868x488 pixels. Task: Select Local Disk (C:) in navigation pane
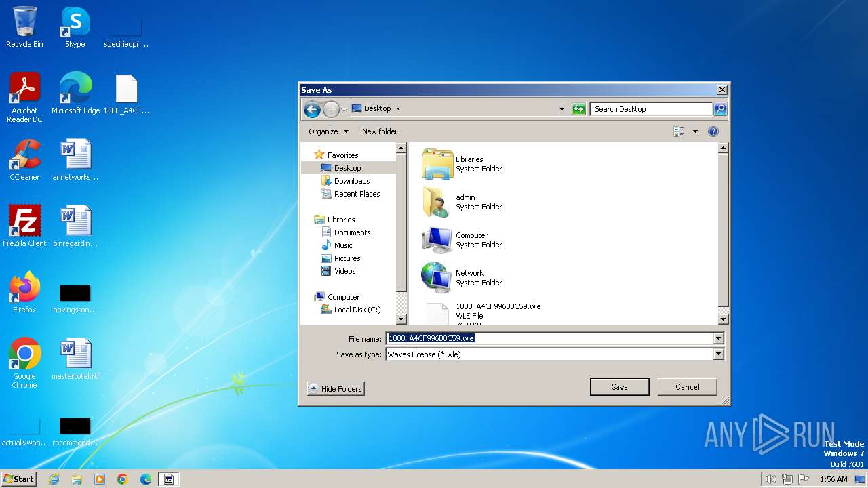tap(357, 310)
